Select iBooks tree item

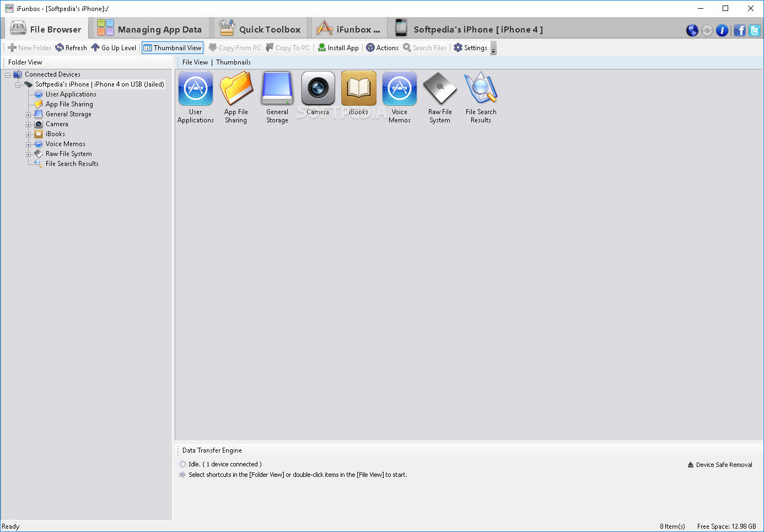[x=55, y=134]
